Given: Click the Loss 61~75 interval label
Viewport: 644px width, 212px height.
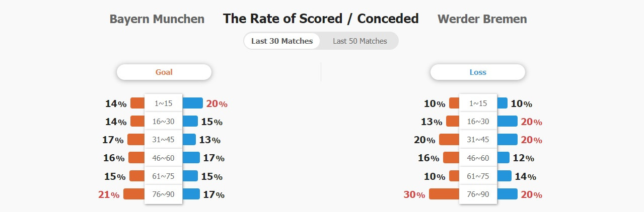Looking at the screenshot, I should pyautogui.click(x=478, y=176).
